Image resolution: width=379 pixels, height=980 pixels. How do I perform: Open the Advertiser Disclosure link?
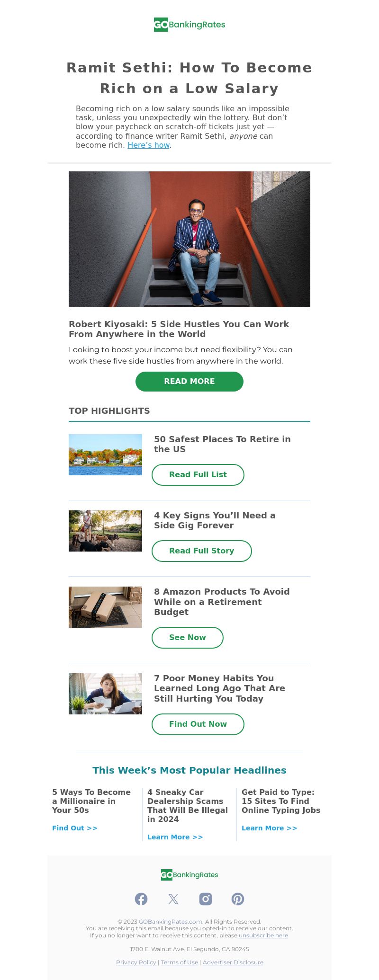click(233, 962)
